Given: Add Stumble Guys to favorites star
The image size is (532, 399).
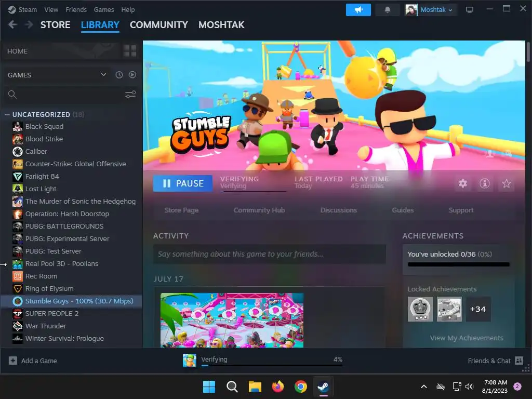Looking at the screenshot, I should (x=506, y=183).
